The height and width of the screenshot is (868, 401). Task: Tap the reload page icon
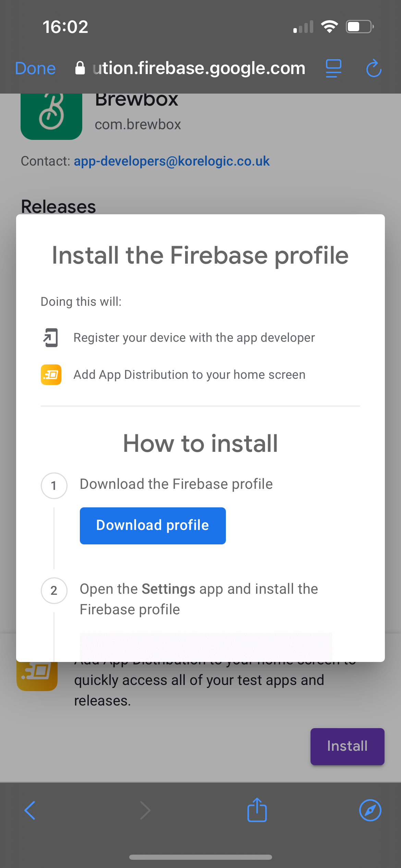pos(374,68)
